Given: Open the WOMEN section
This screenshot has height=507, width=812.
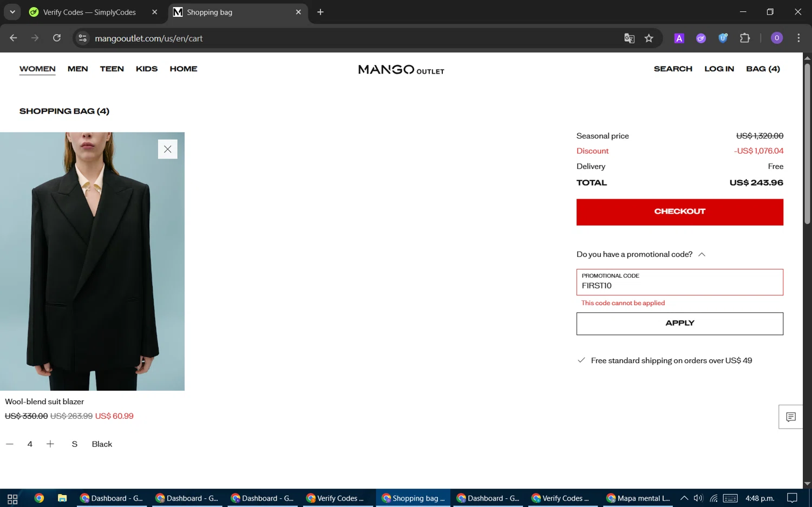Looking at the screenshot, I should tap(37, 69).
